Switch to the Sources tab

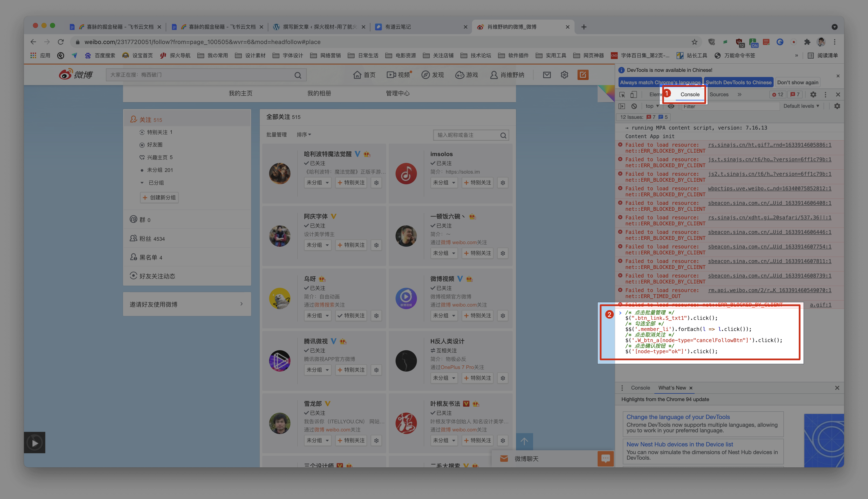719,94
